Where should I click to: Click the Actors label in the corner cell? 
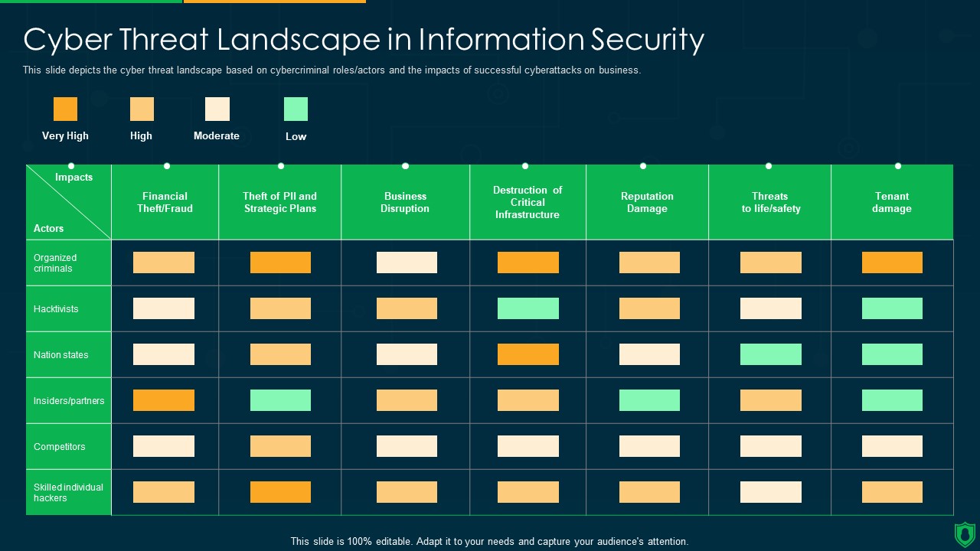pos(48,228)
